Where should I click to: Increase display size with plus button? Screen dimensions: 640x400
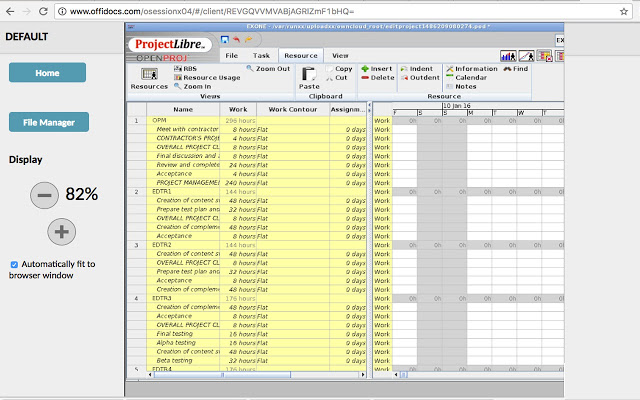point(61,232)
